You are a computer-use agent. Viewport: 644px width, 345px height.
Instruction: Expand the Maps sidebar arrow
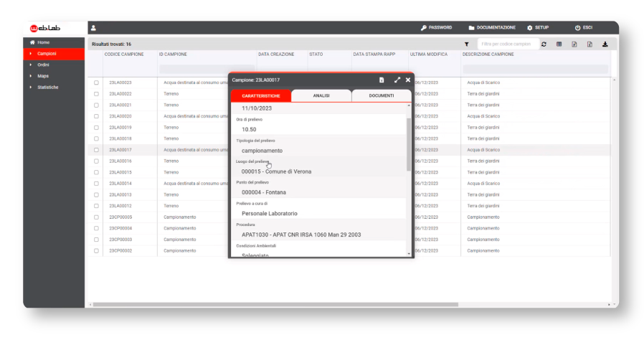[30, 76]
